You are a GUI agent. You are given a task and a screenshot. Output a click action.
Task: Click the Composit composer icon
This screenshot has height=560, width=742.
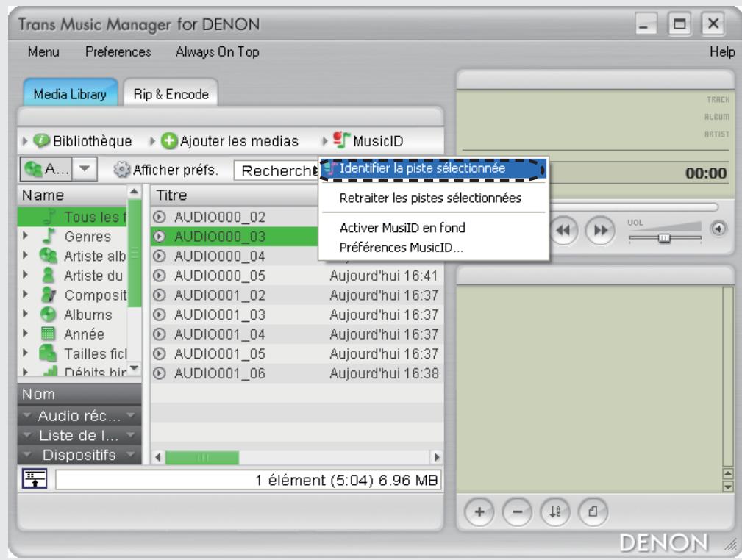(x=49, y=295)
